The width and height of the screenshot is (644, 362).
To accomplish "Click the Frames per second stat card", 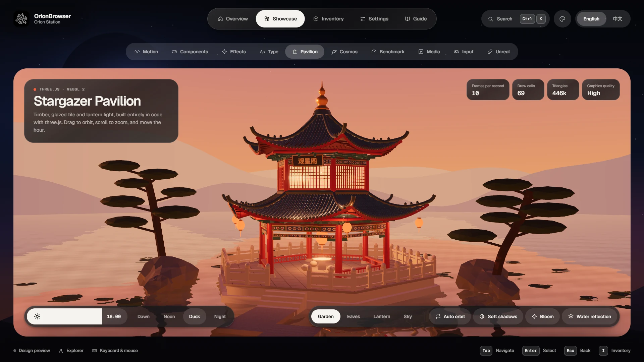I will pos(488,89).
